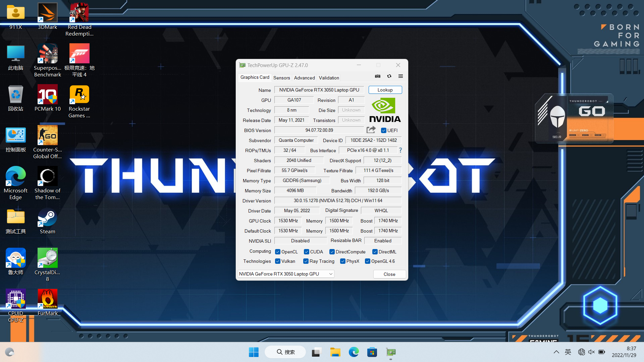This screenshot has height=362, width=644.
Task: Click the BIOS export share icon
Action: point(371,130)
